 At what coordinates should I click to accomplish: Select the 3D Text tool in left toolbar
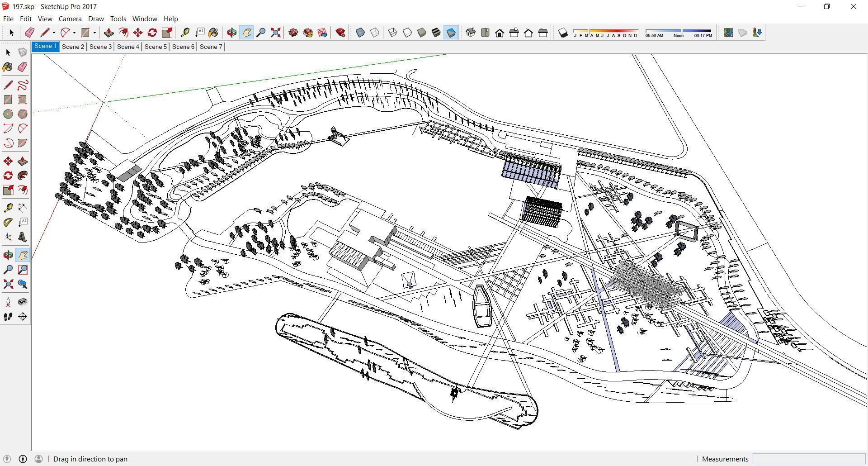(23, 237)
